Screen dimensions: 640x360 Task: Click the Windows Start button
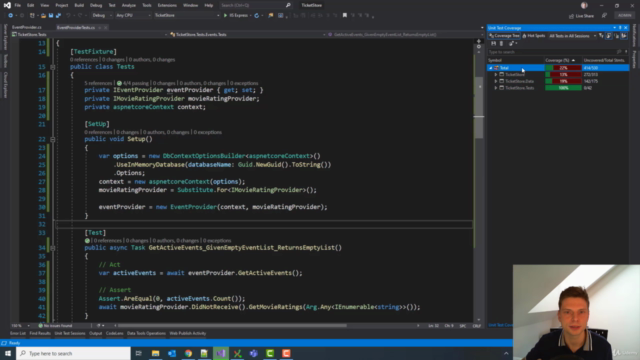(8, 353)
